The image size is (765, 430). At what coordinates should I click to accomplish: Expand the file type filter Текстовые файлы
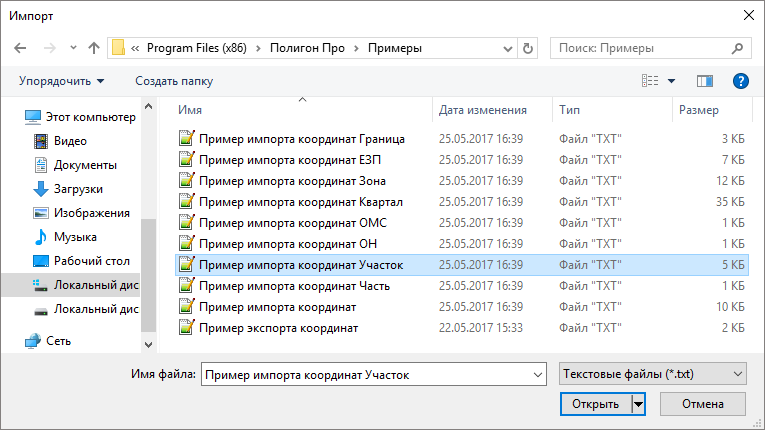click(654, 374)
